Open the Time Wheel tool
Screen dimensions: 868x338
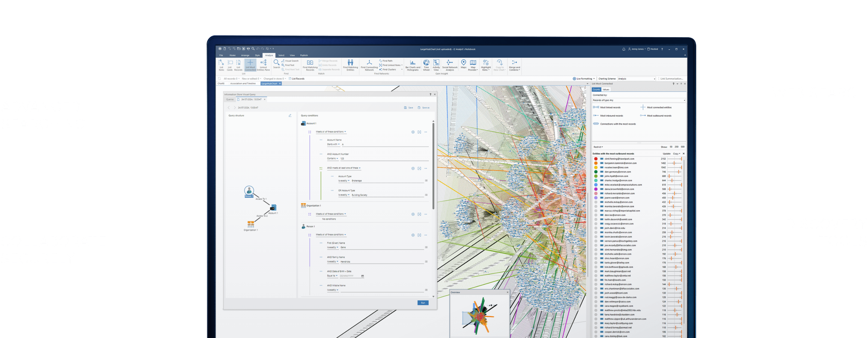pos(427,66)
